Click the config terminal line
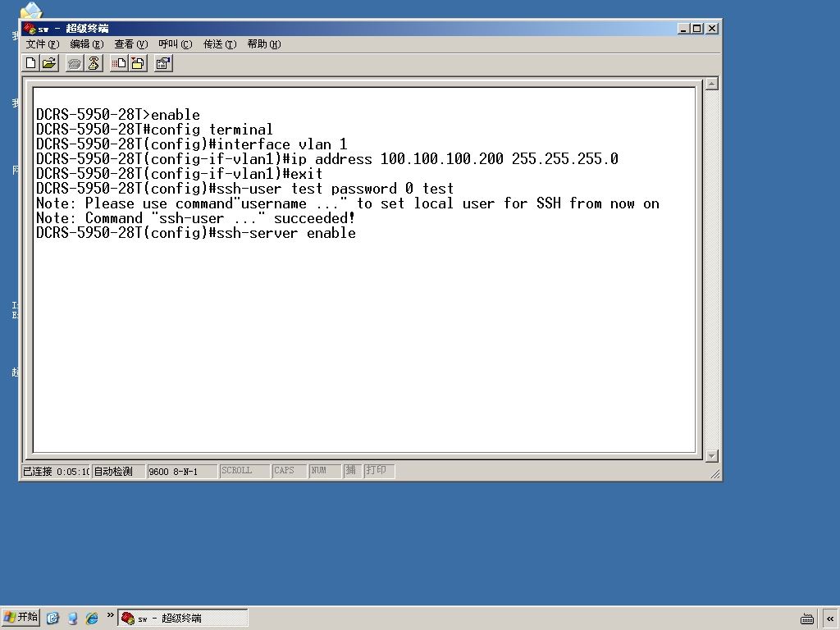Viewport: 840px width, 630px height. click(x=154, y=130)
